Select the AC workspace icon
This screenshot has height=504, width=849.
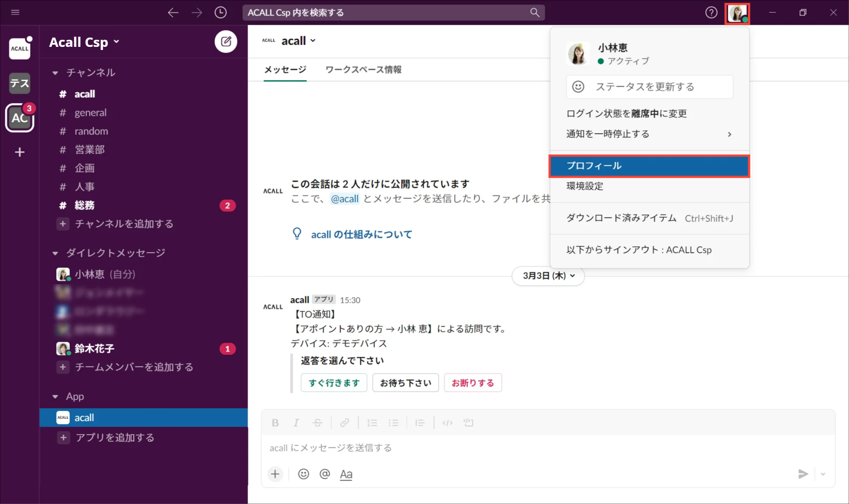point(19,118)
